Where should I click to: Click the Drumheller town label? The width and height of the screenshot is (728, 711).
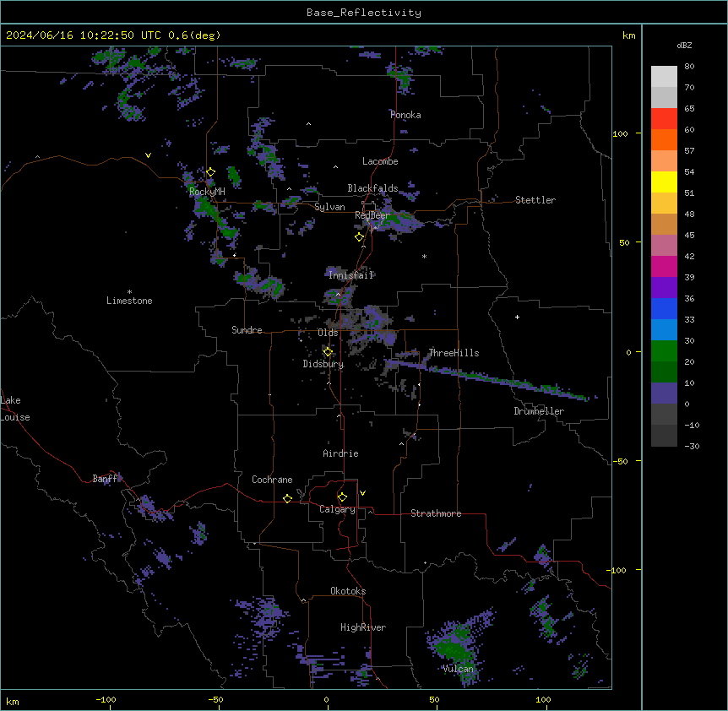(539, 411)
